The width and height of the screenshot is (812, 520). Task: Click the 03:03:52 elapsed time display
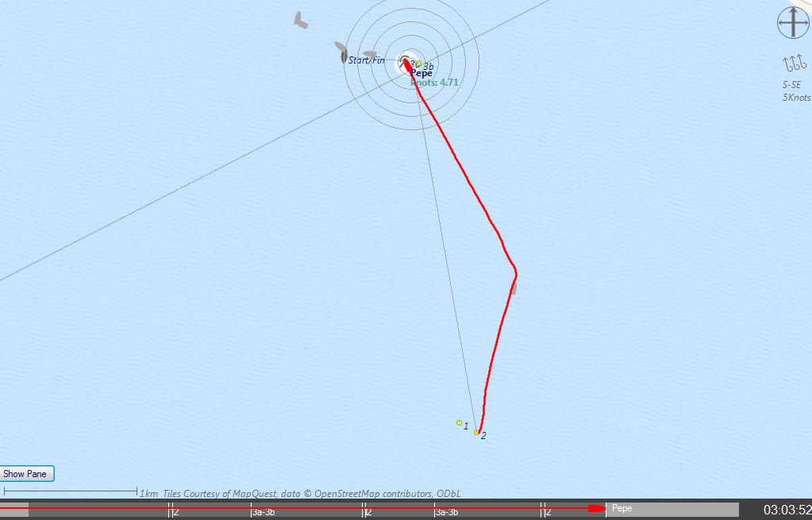click(x=787, y=510)
